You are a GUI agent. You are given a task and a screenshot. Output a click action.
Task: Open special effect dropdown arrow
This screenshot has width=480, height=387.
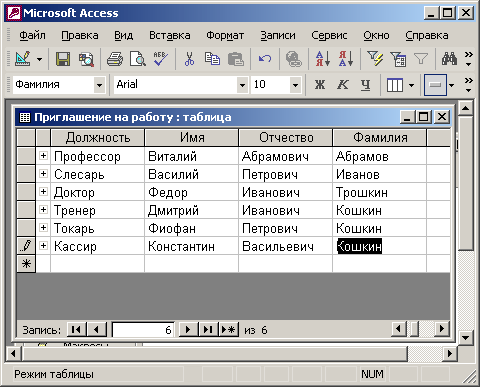pos(451,85)
